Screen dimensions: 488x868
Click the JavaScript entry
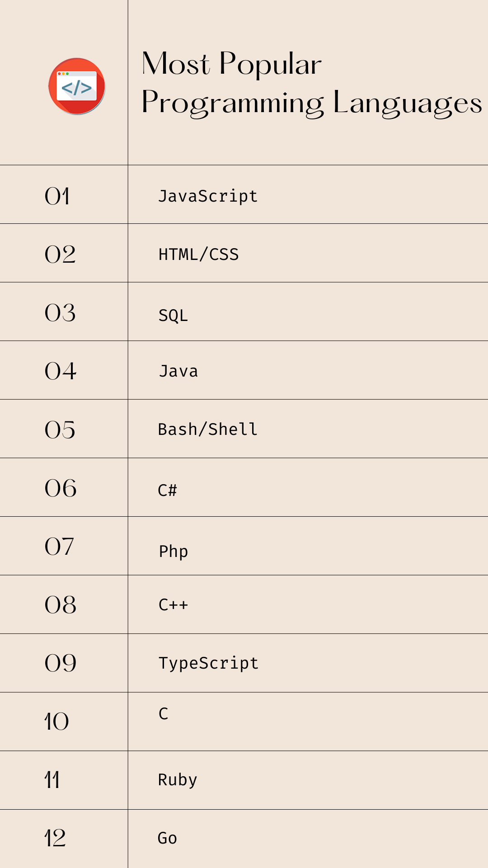[x=208, y=196]
